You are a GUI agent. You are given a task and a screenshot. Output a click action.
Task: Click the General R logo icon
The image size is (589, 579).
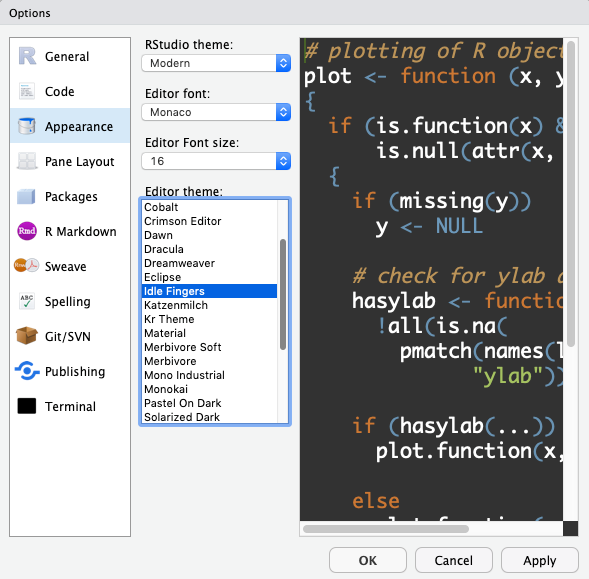pos(27,56)
